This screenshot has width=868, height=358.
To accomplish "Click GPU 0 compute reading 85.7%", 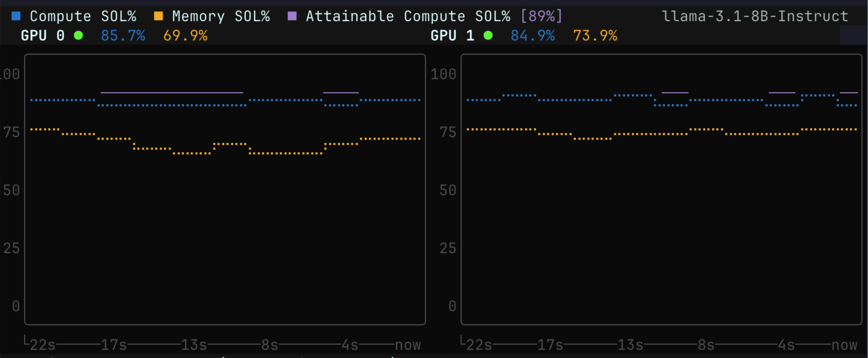I will [123, 35].
